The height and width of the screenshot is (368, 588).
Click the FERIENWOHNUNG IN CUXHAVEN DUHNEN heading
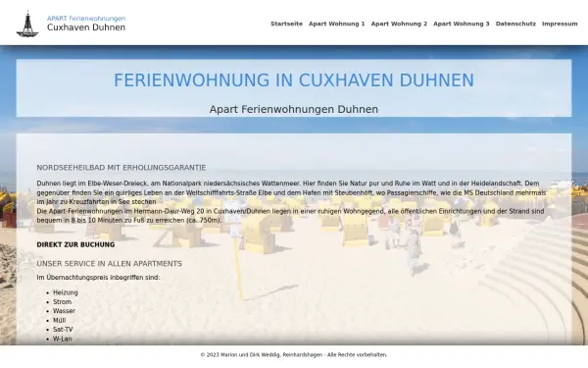[294, 80]
